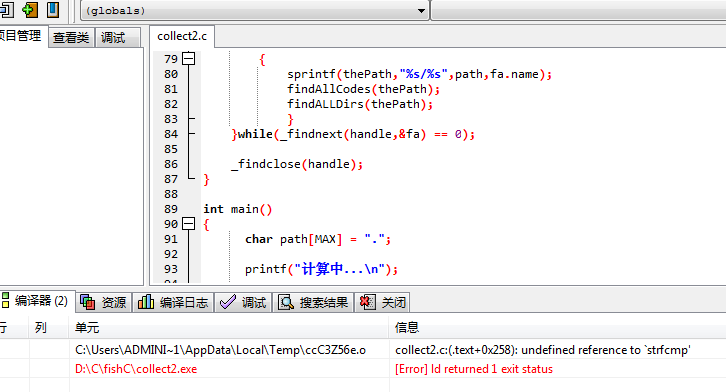Select the ld returned 1 exit status message
The width and height of the screenshot is (726, 392).
tap(474, 369)
